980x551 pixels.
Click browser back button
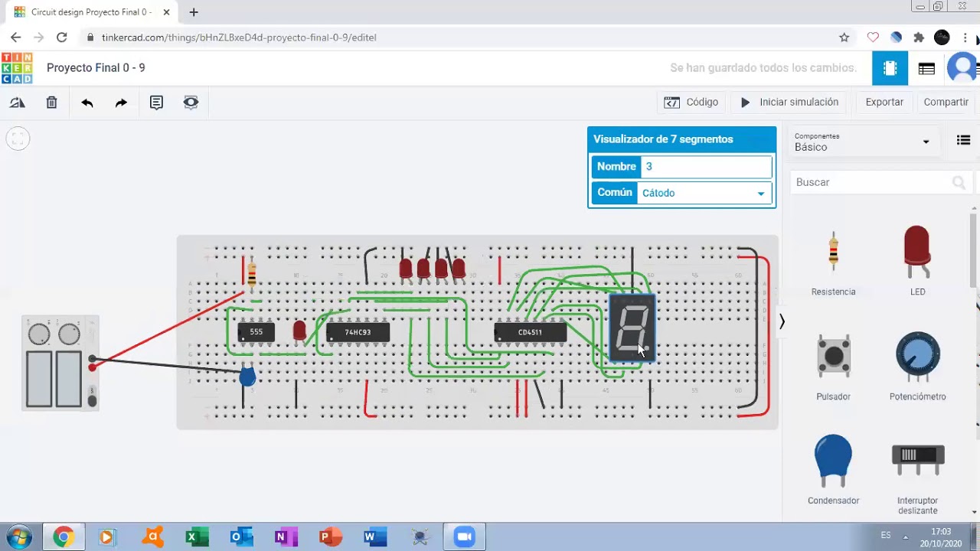pyautogui.click(x=15, y=37)
